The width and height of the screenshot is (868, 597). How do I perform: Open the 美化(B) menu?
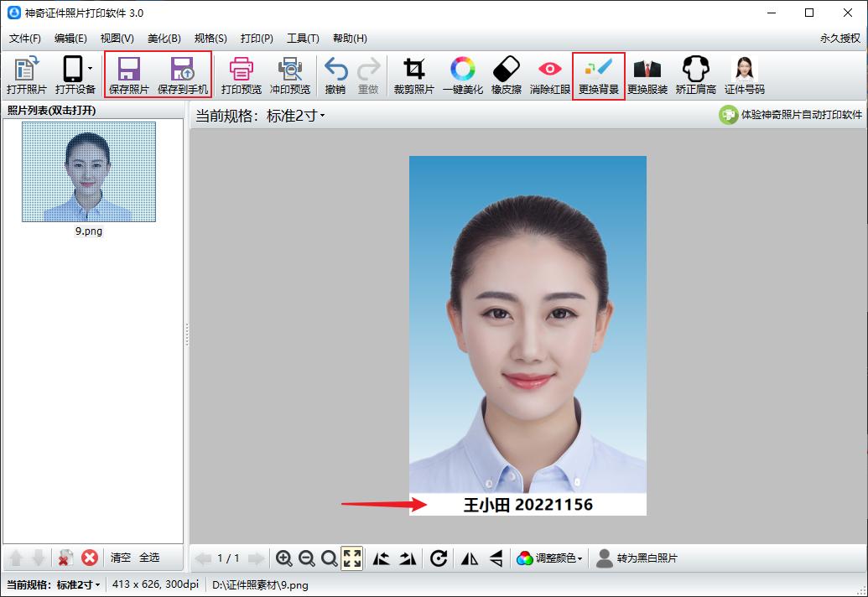163,39
